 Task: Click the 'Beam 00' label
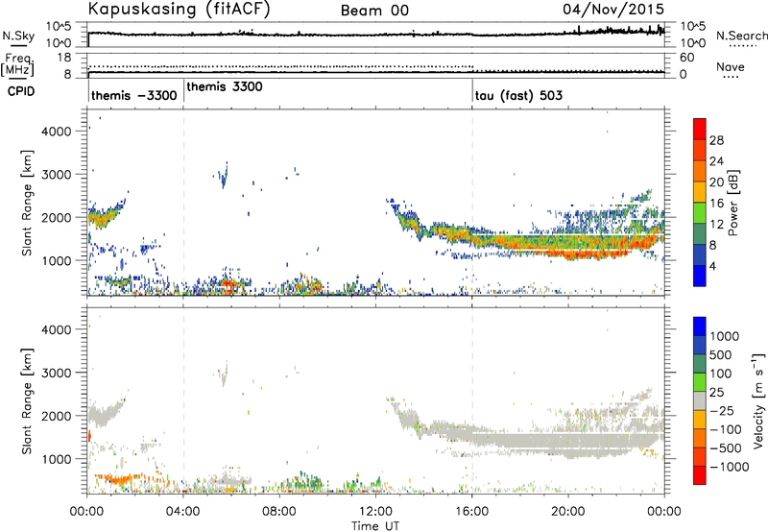tap(374, 11)
